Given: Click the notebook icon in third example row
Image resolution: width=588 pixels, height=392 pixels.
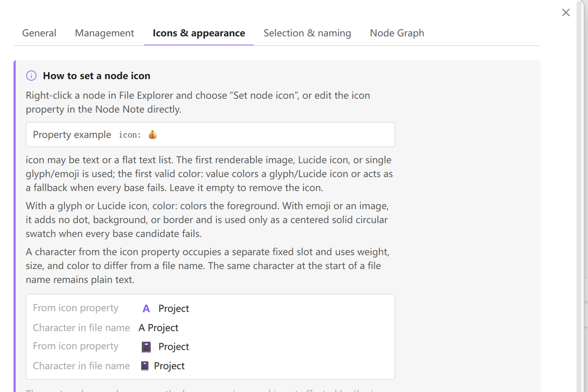Looking at the screenshot, I should point(146,346).
